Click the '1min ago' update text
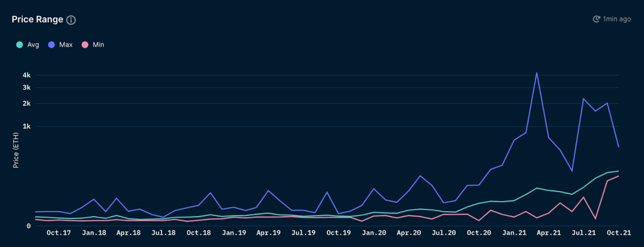The width and height of the screenshot is (644, 247). [x=617, y=19]
